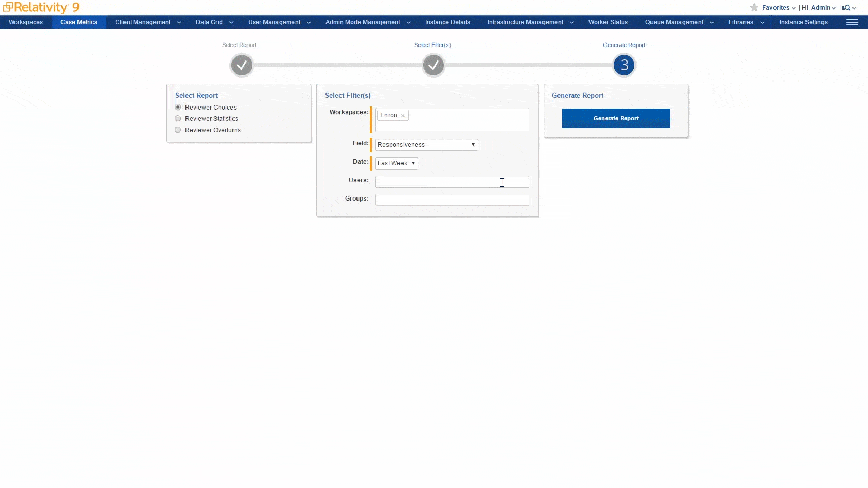
Task: Click the step 3 Generate Report circle
Action: (624, 66)
